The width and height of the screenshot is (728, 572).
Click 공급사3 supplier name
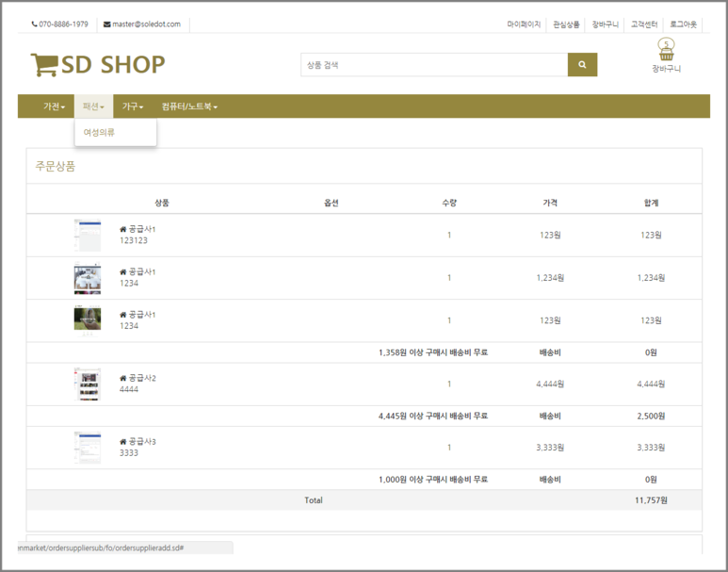point(142,441)
